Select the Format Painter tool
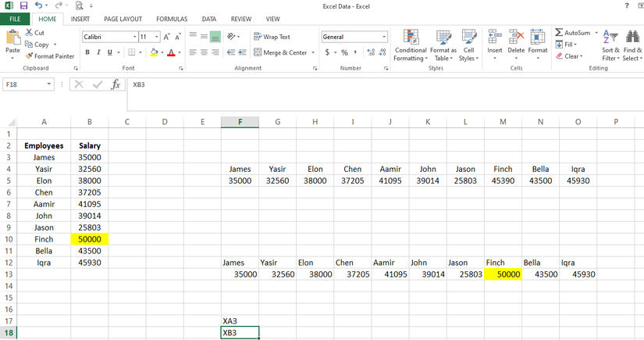The height and width of the screenshot is (340, 644). [50, 56]
